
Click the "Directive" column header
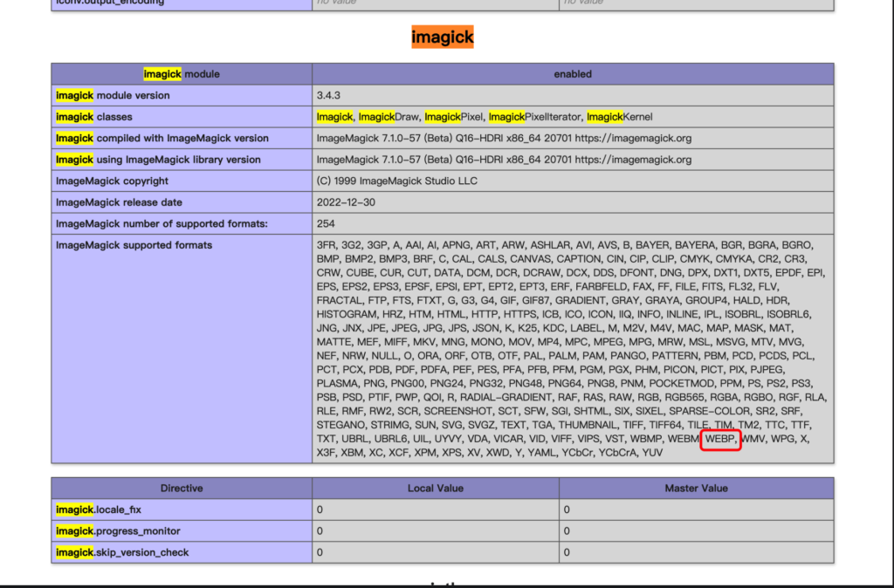point(181,488)
